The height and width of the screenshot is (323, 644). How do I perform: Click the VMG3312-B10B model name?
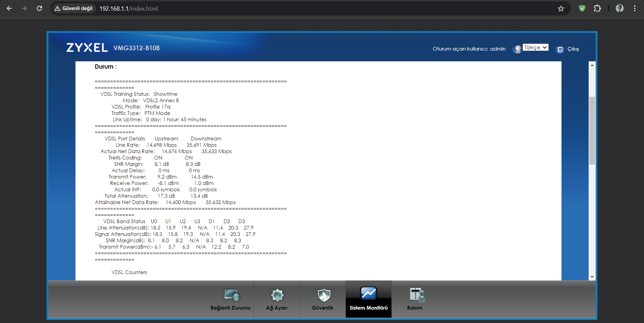point(137,48)
